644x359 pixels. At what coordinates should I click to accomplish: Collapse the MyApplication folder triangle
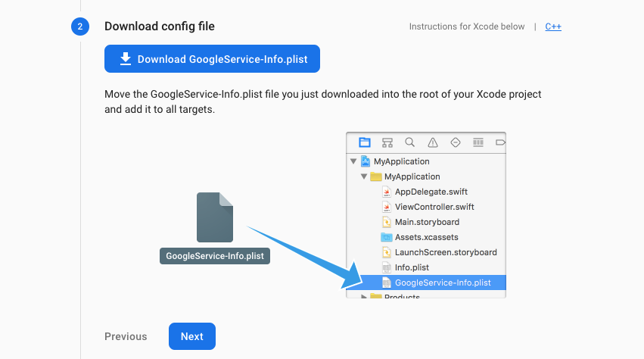click(x=364, y=176)
